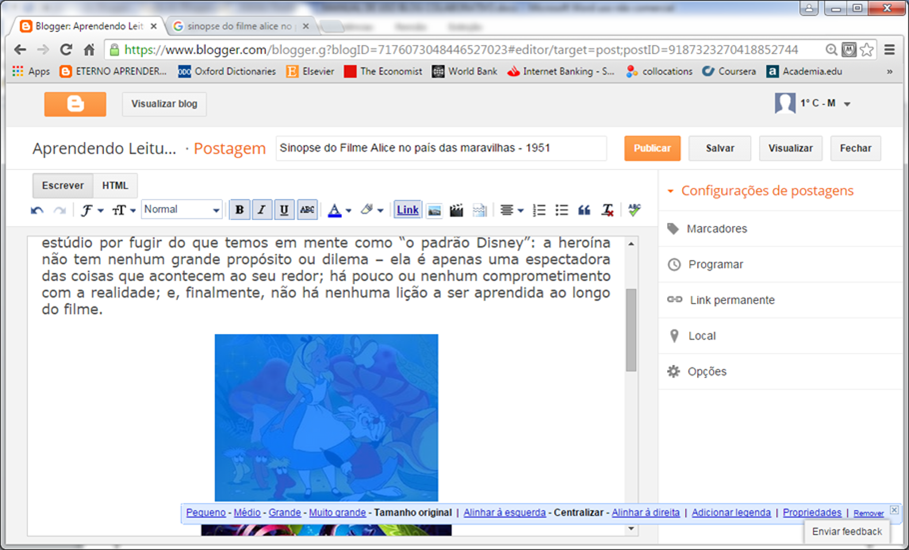
Task: Select Médio image size
Action: tap(247, 513)
